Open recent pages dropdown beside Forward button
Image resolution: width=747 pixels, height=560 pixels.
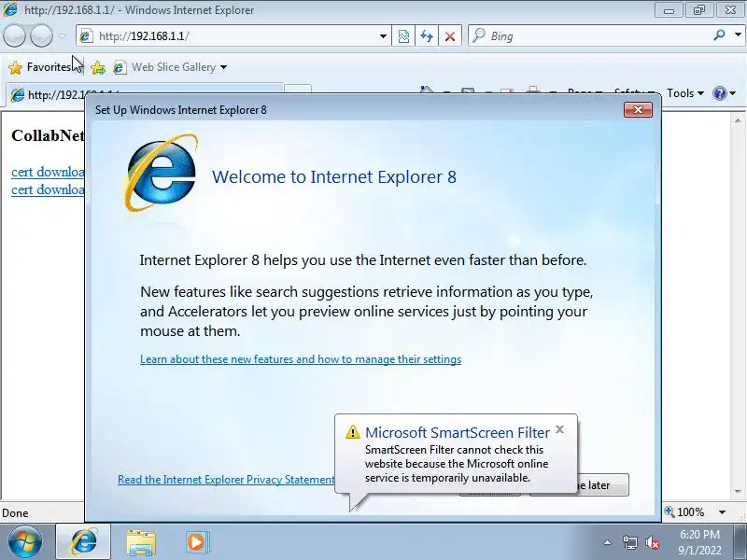pyautogui.click(x=63, y=35)
